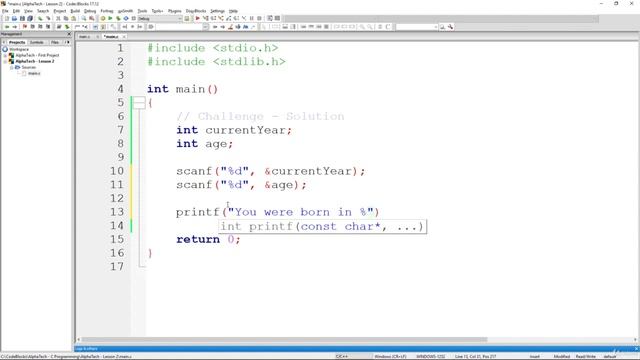Click the printf tooltip hint box
The image size is (640, 360).
(x=322, y=227)
